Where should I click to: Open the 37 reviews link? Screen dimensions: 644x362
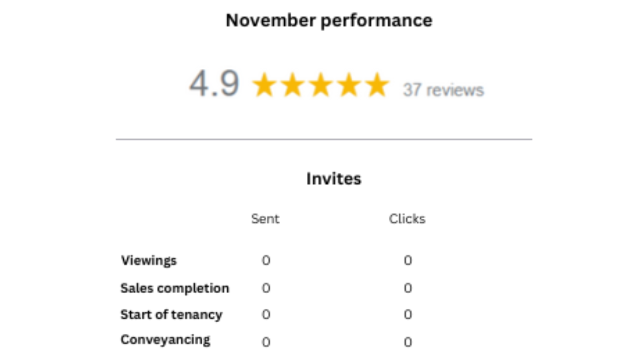point(443,90)
